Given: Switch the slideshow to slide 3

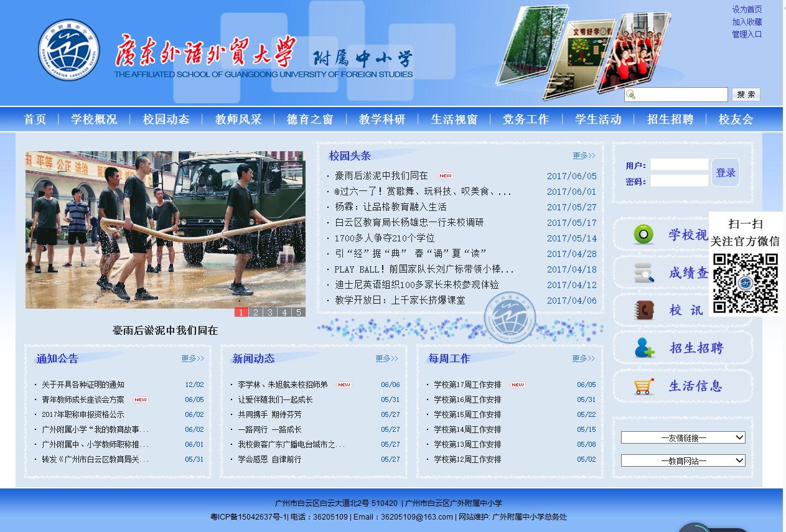Looking at the screenshot, I should click(270, 312).
